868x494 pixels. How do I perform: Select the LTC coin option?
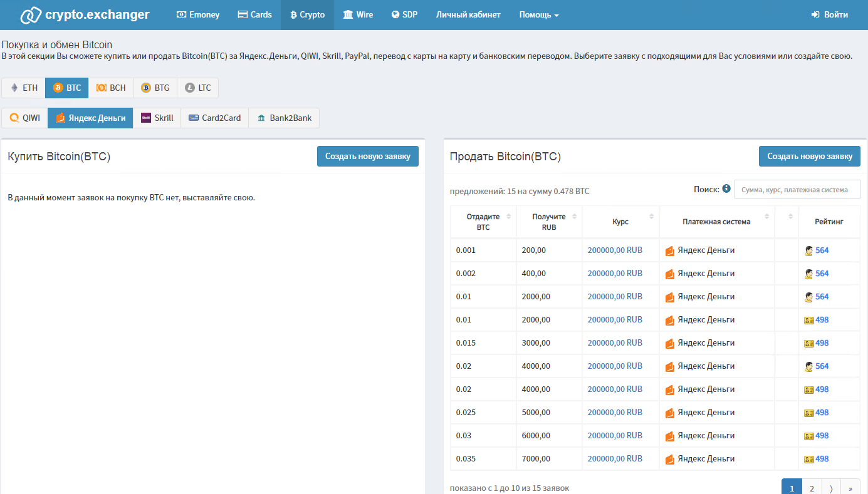(198, 88)
